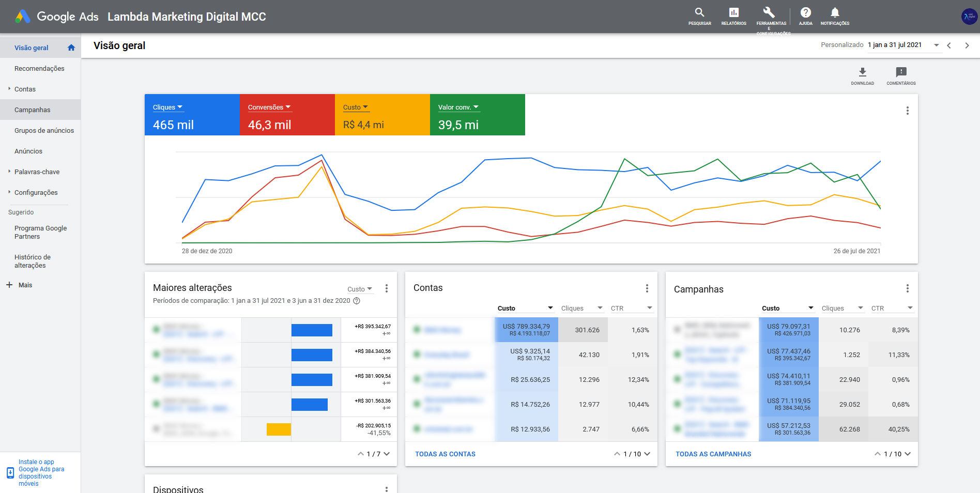Go to previous page in Campanhas card
Screen dimensions: 980x493
(x=878, y=454)
